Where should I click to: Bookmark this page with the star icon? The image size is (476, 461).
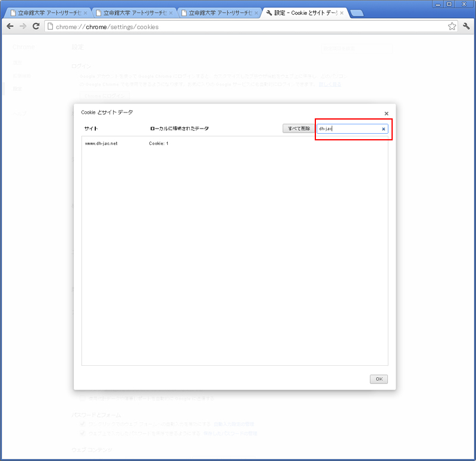coord(452,26)
